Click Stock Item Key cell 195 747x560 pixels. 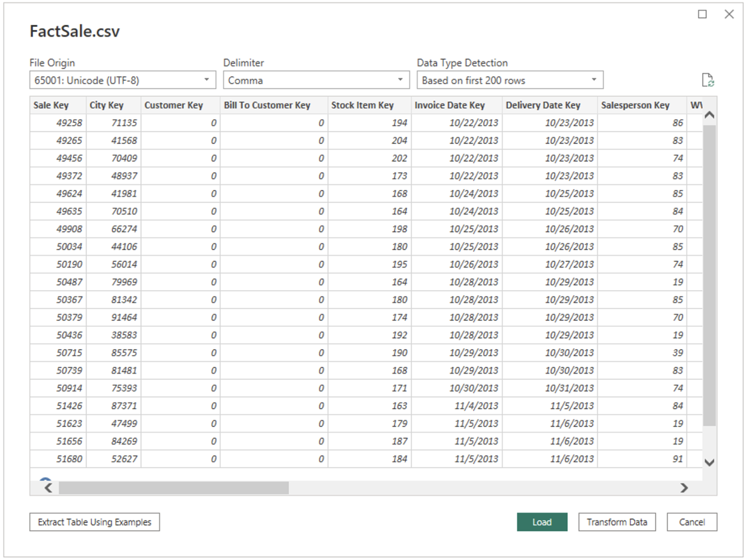(370, 265)
